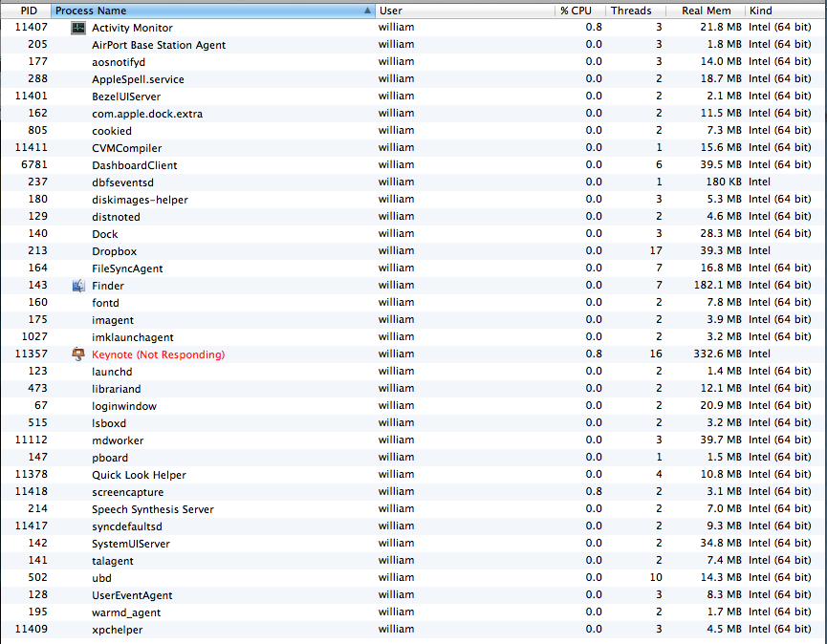Screen dimensions: 827x644
Task: Select the dbfseventsd process
Action: 123,182
